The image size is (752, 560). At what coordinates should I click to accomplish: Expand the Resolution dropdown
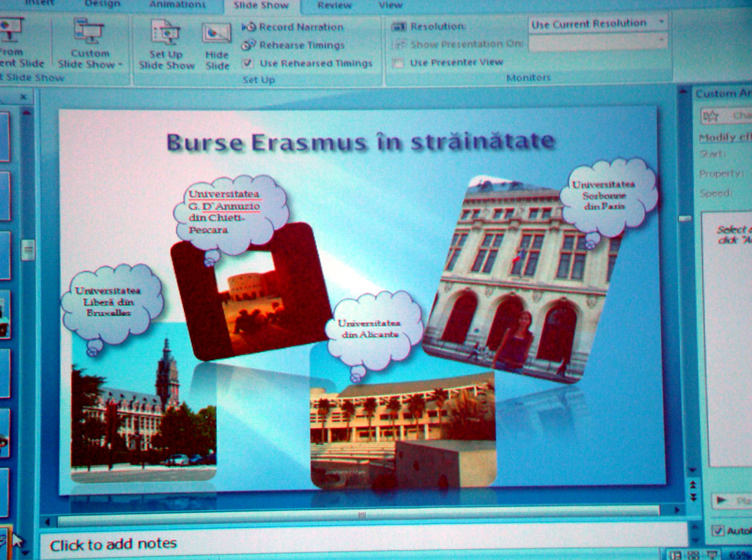tap(661, 22)
